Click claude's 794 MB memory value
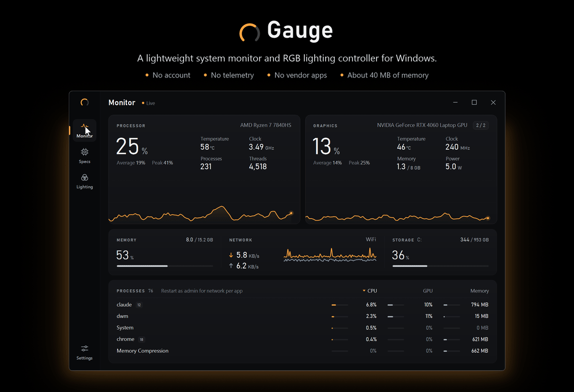The height and width of the screenshot is (392, 574). point(479,305)
